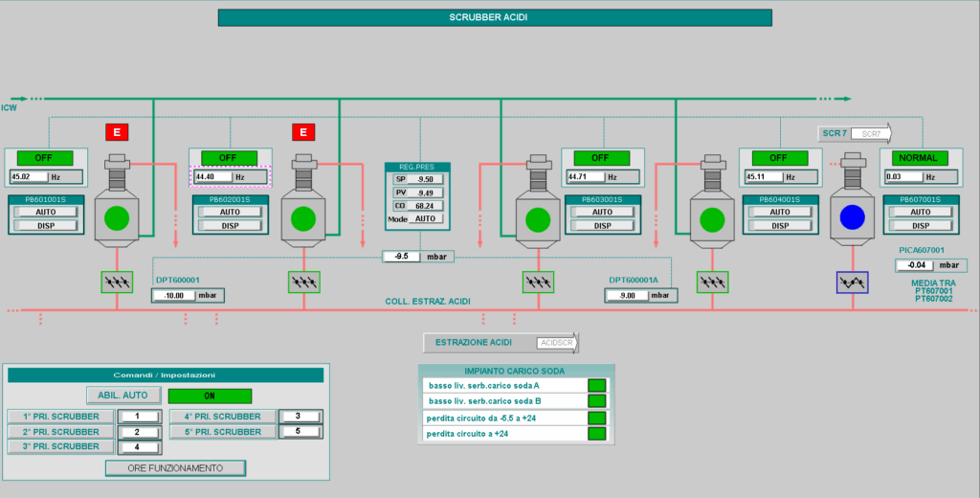Click the PB602001S green pump indicator
980x498 pixels.
pyautogui.click(x=302, y=217)
